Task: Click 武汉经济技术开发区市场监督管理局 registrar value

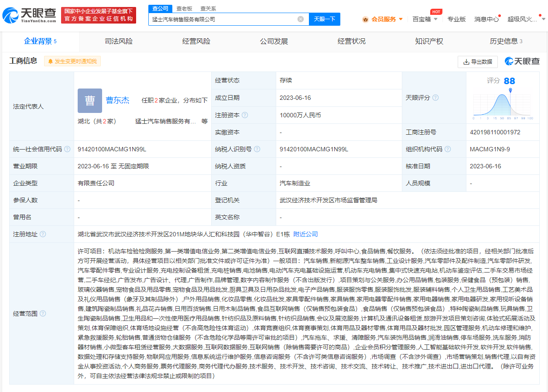Action: (329, 200)
